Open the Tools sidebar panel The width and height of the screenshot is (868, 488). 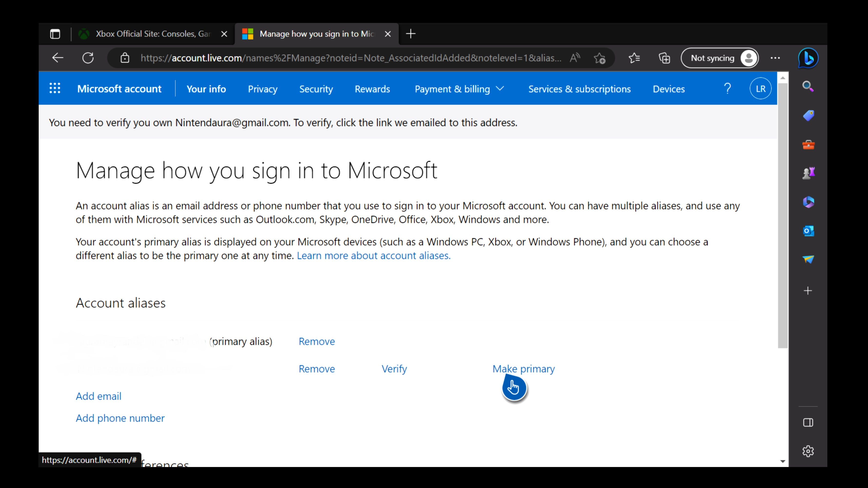pyautogui.click(x=808, y=145)
